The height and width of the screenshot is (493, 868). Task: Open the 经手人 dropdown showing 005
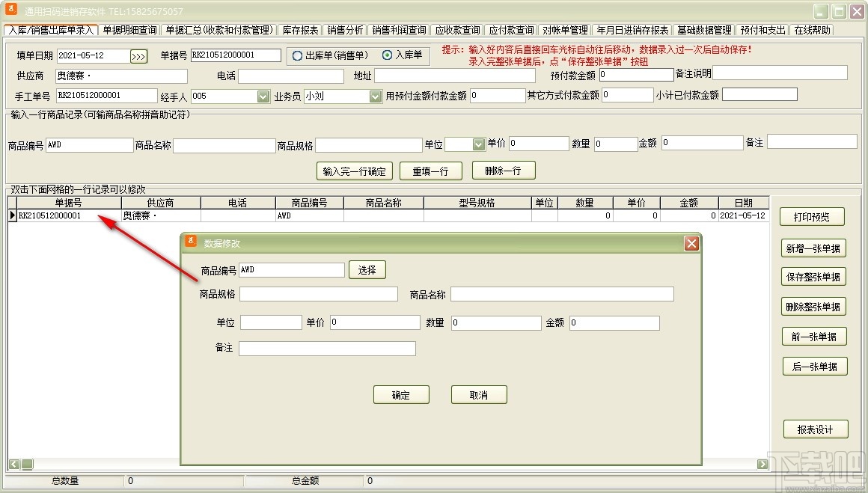262,96
